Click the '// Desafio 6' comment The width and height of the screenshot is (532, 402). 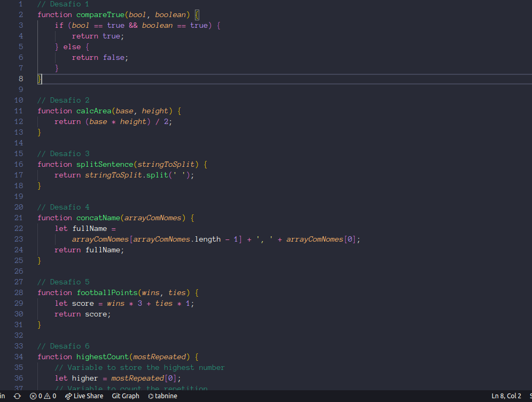[63, 346]
